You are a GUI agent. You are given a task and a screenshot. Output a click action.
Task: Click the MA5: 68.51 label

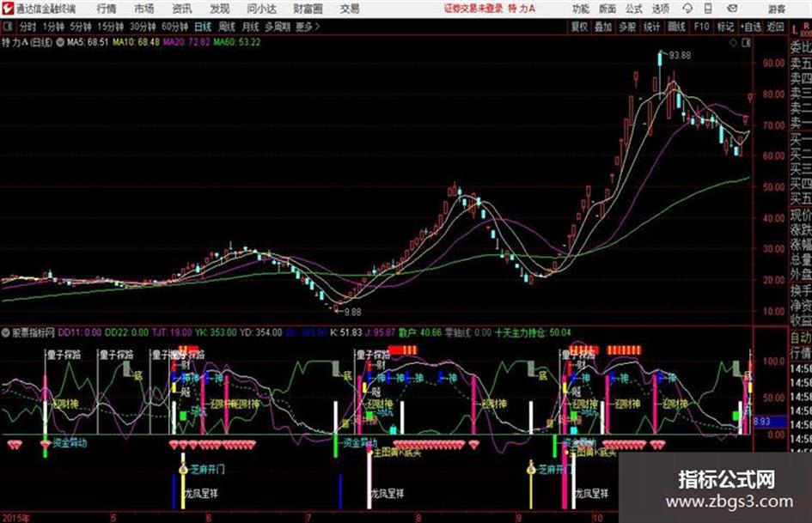pos(88,42)
